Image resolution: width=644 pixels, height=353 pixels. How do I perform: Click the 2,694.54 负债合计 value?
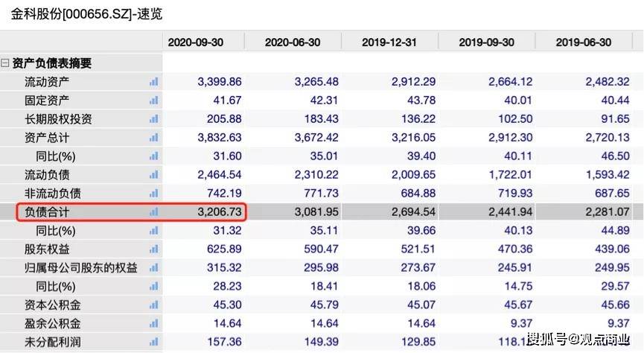tap(414, 212)
